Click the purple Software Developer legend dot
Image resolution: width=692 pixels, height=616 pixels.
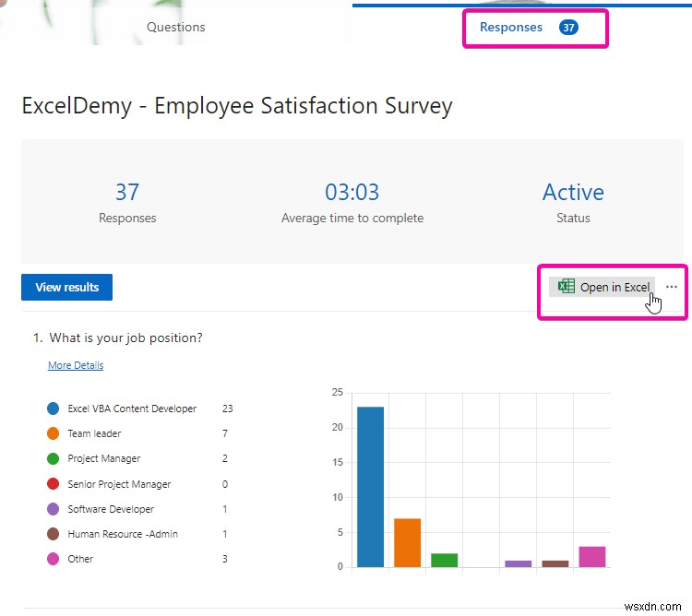[52, 509]
